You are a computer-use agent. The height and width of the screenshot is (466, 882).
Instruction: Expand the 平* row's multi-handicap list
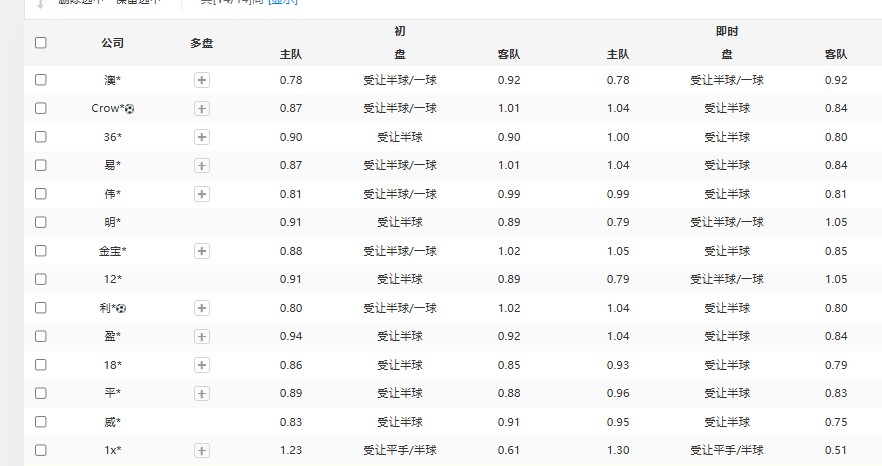(x=201, y=394)
